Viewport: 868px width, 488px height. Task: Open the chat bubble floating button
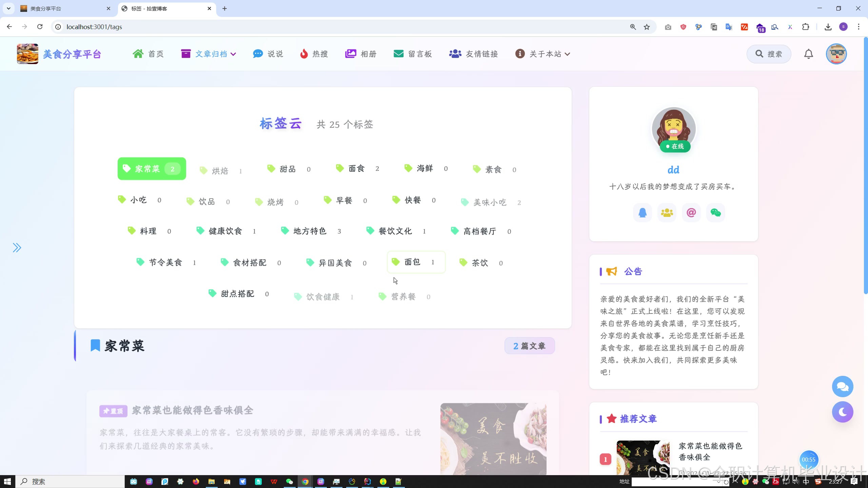click(843, 386)
